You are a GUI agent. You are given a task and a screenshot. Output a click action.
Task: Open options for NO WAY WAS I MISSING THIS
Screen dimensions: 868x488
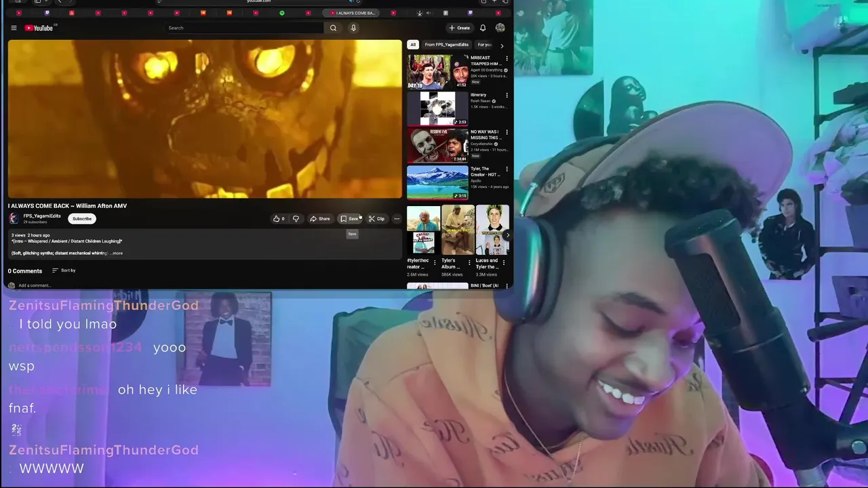pos(507,132)
